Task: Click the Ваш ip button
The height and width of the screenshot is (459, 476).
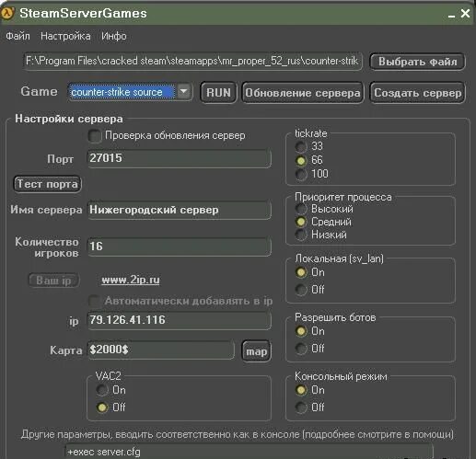Action: click(x=54, y=281)
